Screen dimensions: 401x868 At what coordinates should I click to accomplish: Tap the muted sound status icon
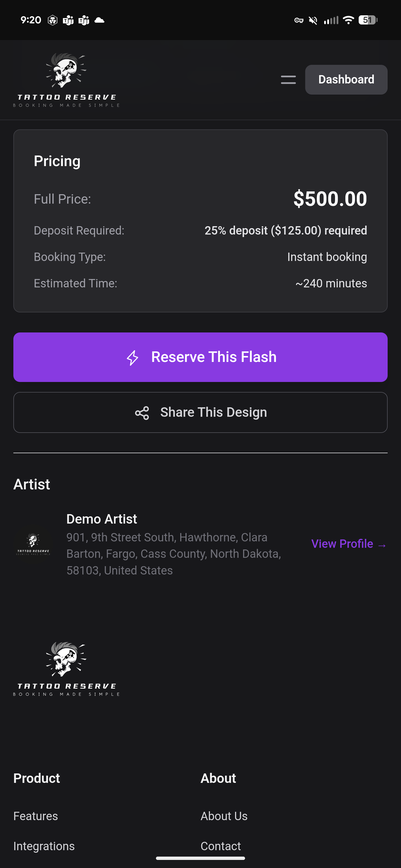tap(313, 21)
